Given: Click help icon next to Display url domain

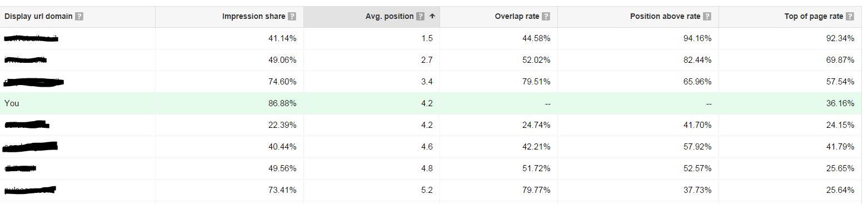Looking at the screenshot, I should coord(79,17).
